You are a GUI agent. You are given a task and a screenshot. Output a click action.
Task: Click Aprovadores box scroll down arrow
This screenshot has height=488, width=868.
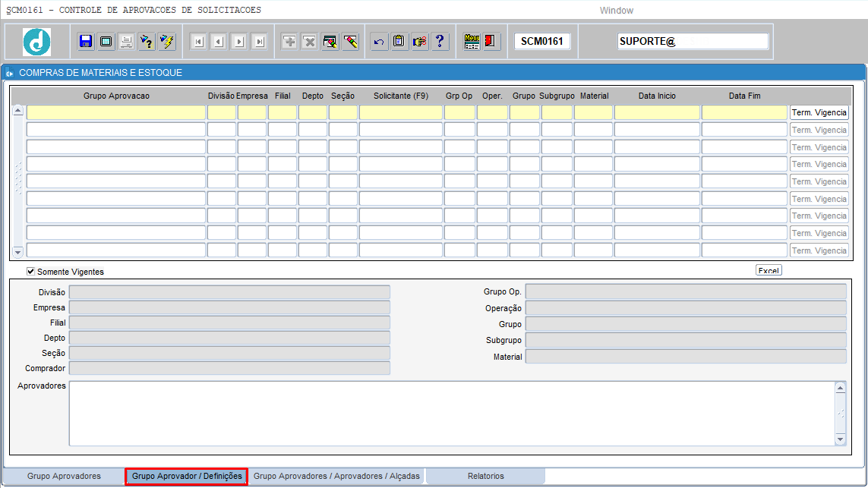tap(841, 439)
